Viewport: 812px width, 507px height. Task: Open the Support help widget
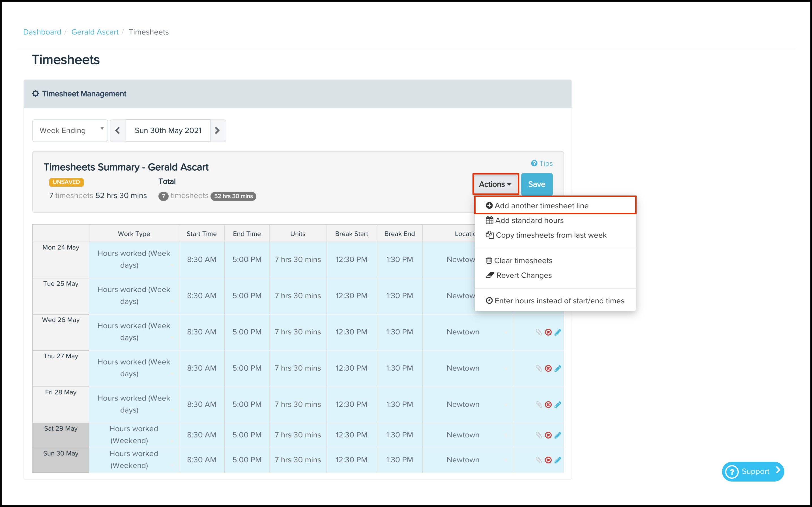click(753, 471)
